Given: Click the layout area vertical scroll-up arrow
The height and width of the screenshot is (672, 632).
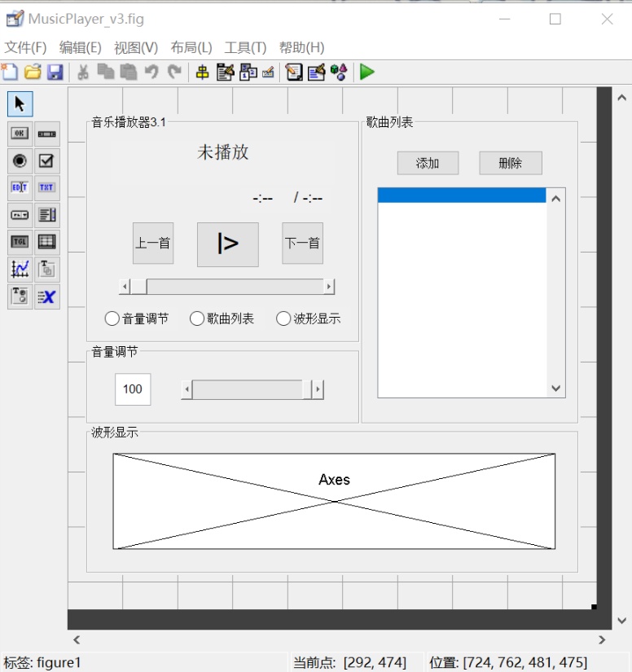Looking at the screenshot, I should click(622, 98).
